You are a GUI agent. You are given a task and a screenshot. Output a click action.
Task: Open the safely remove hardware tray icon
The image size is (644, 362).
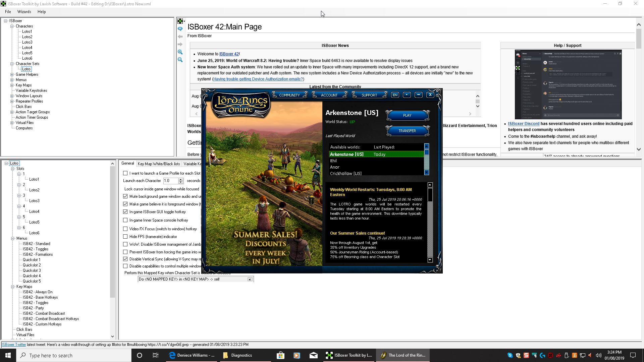click(567, 355)
